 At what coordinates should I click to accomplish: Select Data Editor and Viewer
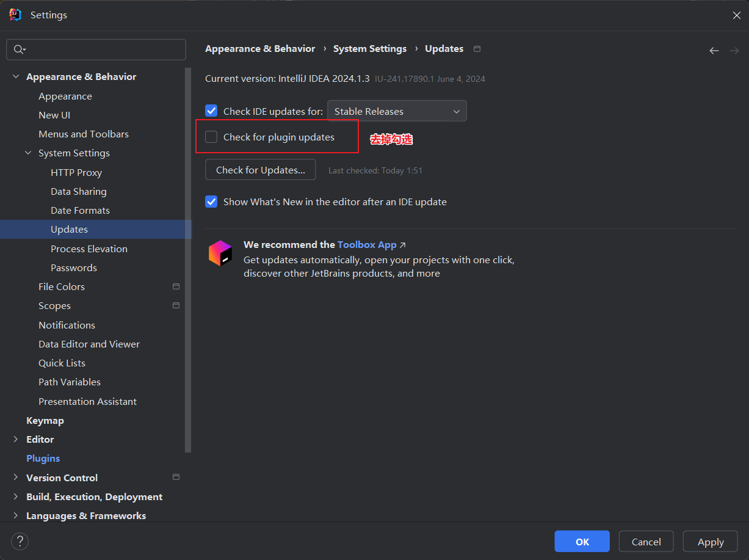89,344
